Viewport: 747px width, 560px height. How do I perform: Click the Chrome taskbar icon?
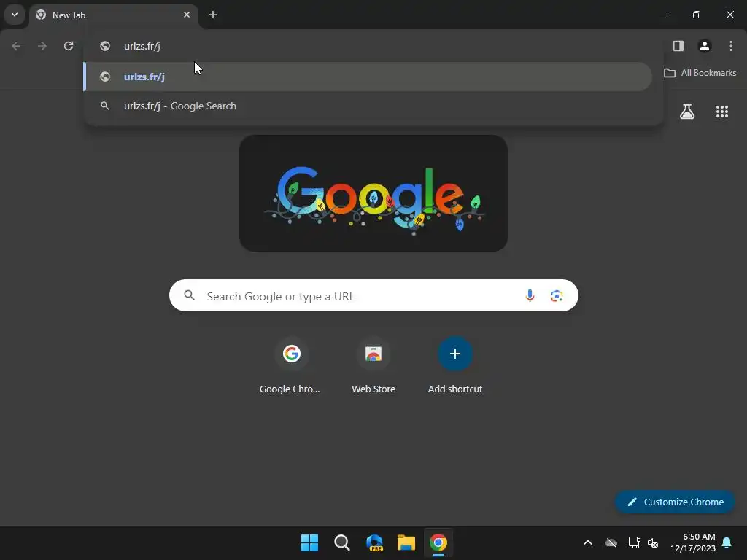(438, 542)
